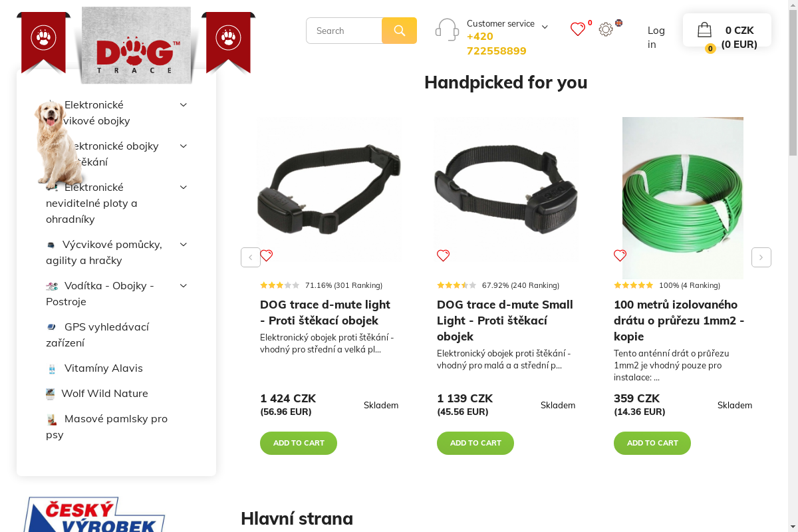
Task: Open the wishlist heart icon in header
Action: coord(578,29)
